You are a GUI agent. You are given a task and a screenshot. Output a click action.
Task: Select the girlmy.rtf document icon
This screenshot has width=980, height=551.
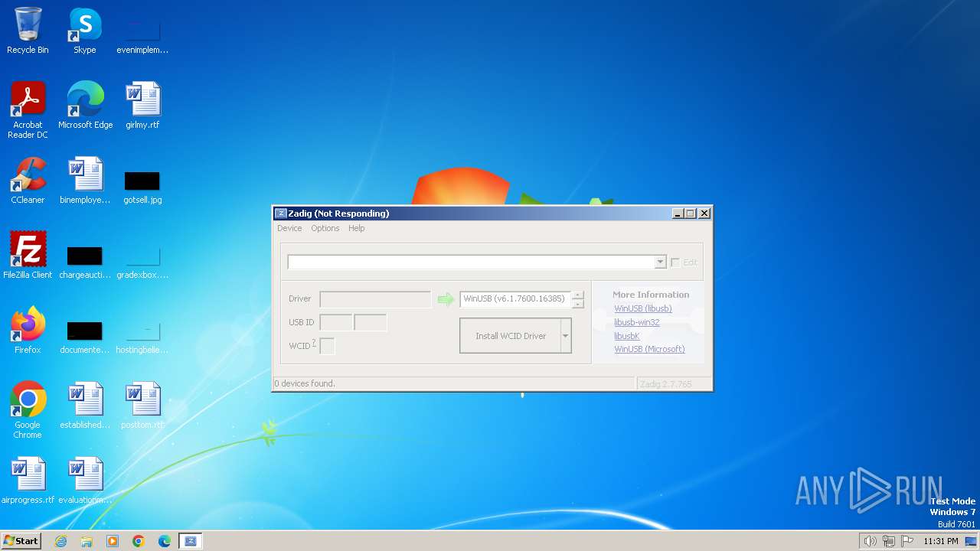coord(142,106)
